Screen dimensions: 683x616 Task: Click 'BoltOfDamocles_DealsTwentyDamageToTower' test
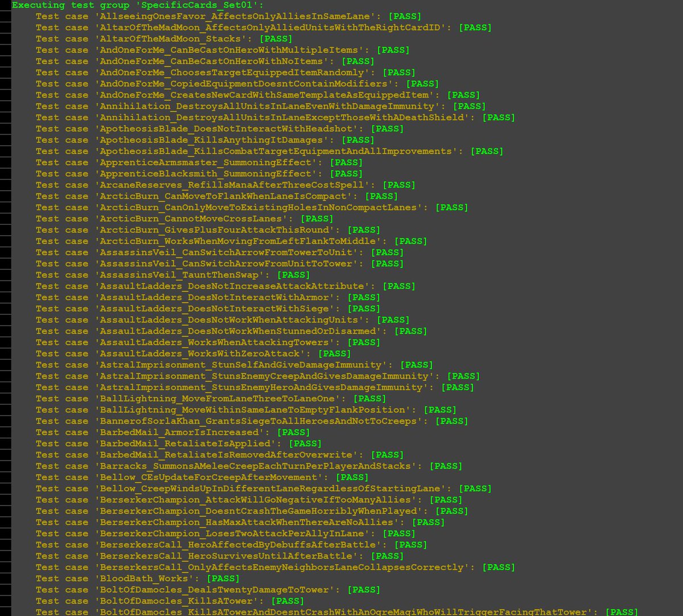(208, 590)
